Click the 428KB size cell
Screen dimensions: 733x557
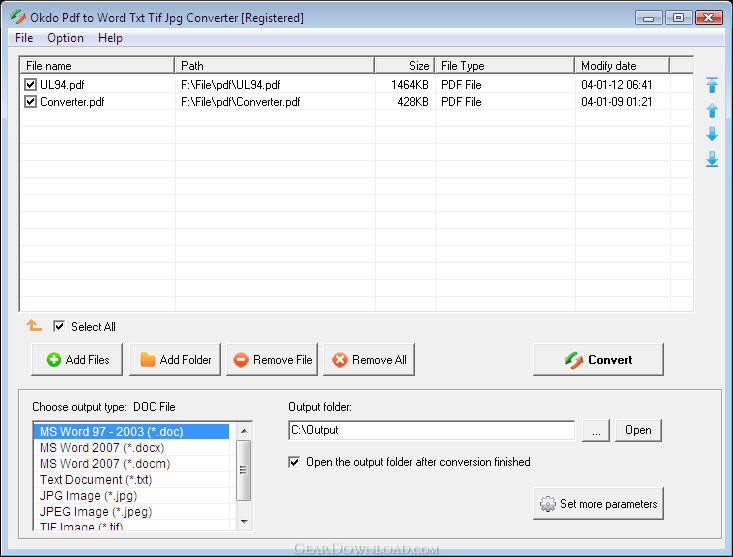click(413, 102)
